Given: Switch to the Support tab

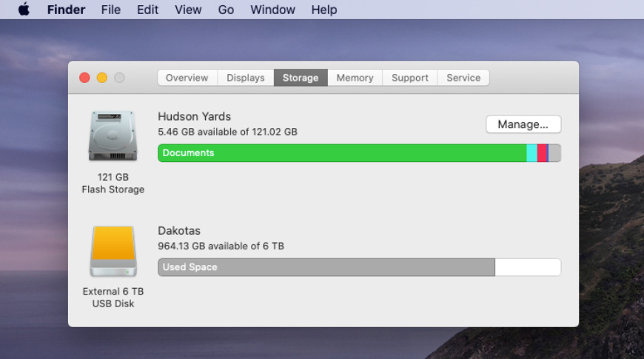Looking at the screenshot, I should tap(410, 78).
